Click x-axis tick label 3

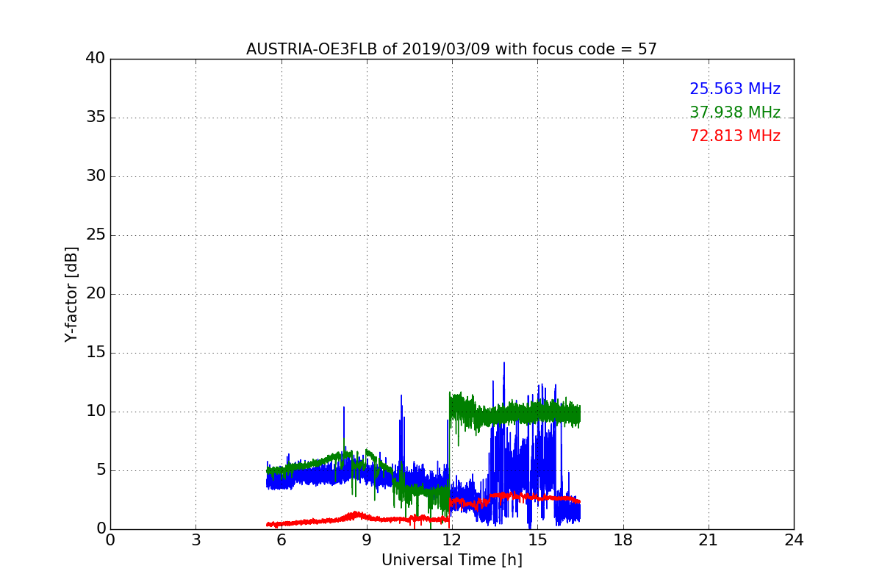tap(196, 540)
